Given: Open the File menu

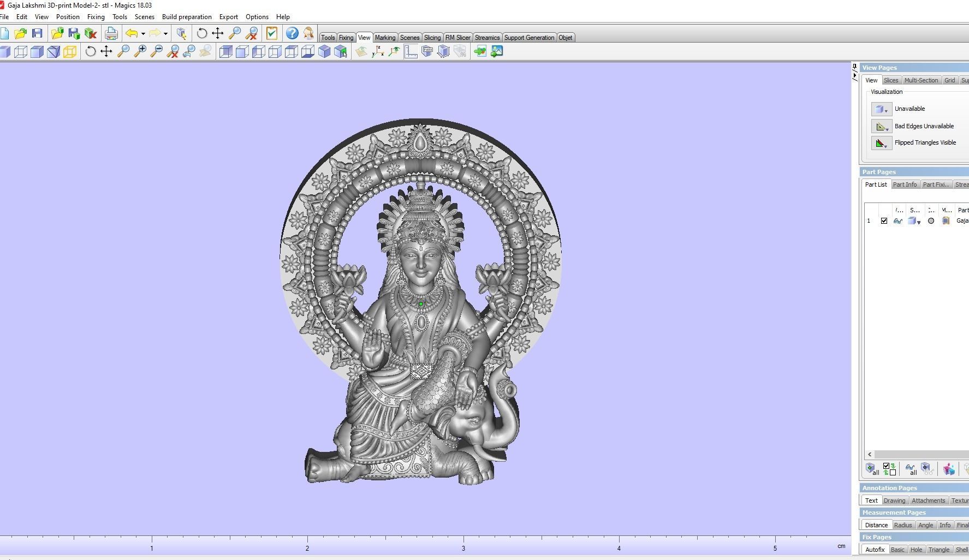Looking at the screenshot, I should point(4,17).
